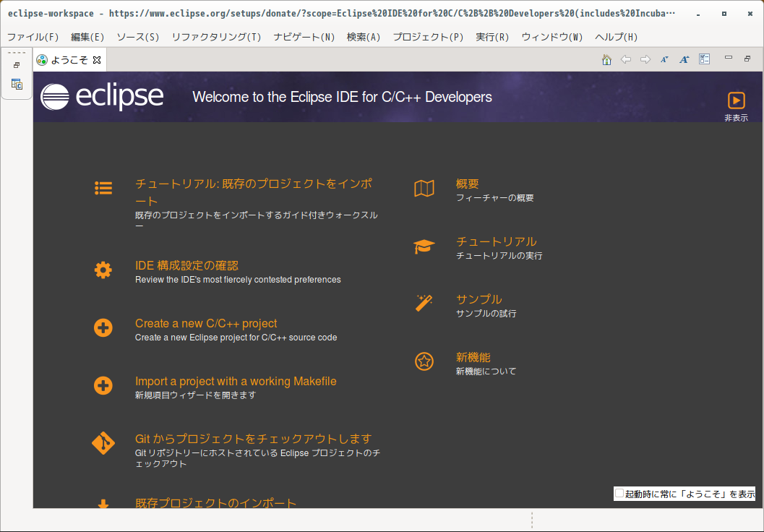Click 既存のプロジェクトをインポートするガイド付き description
764x532 pixels.
tap(257, 220)
